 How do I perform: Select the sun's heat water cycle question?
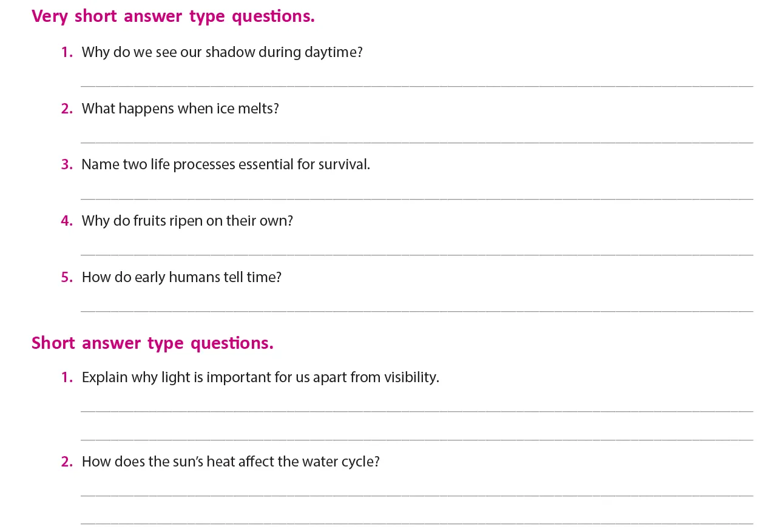pos(231,462)
